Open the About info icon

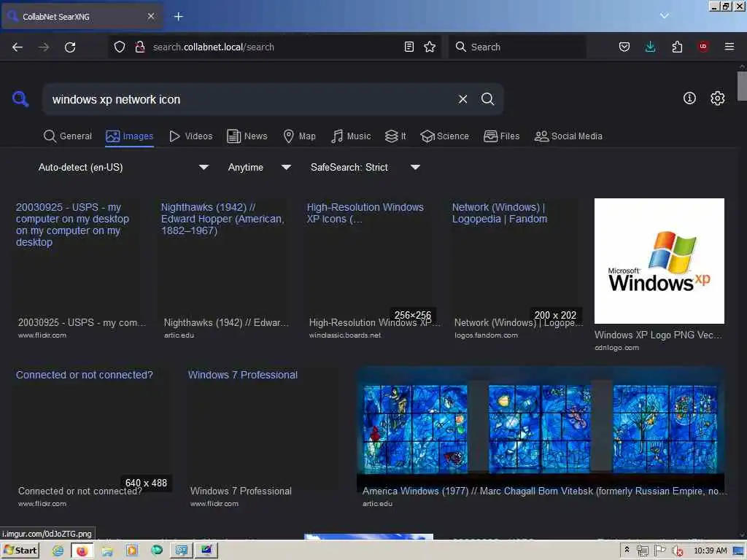689,98
